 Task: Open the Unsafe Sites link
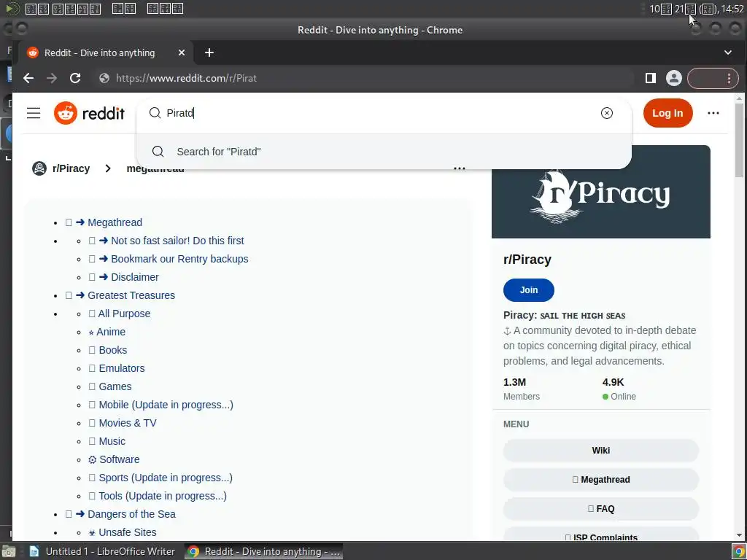[x=127, y=532]
